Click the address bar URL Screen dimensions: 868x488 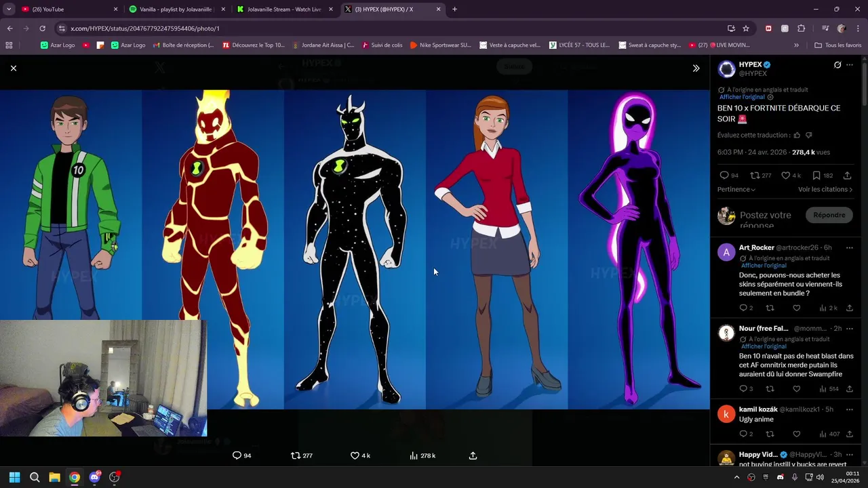[145, 28]
